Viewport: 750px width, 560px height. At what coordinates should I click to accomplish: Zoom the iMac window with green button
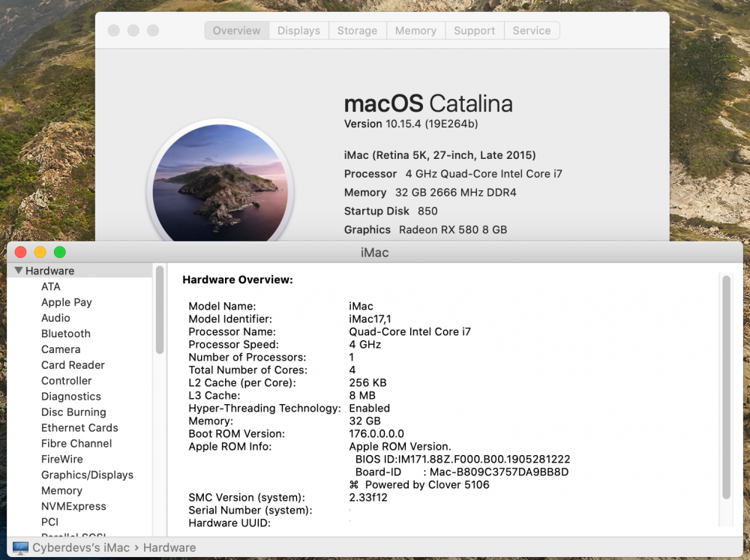(x=60, y=252)
